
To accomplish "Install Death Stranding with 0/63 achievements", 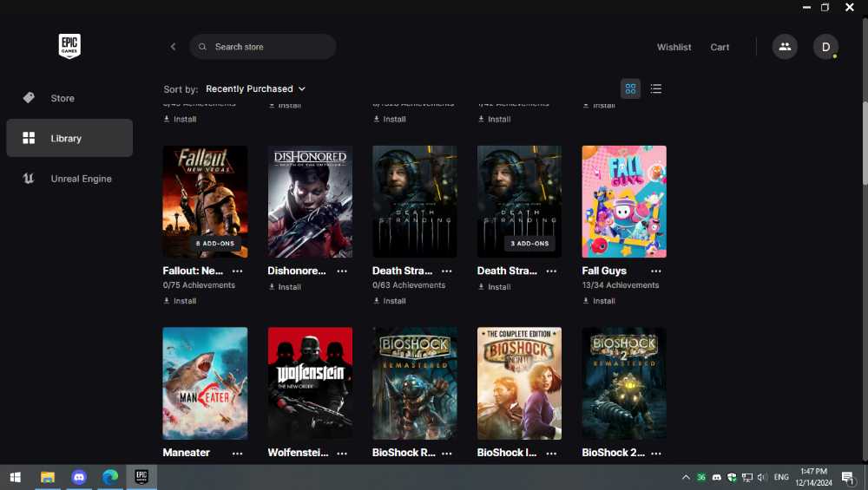I will [x=389, y=301].
